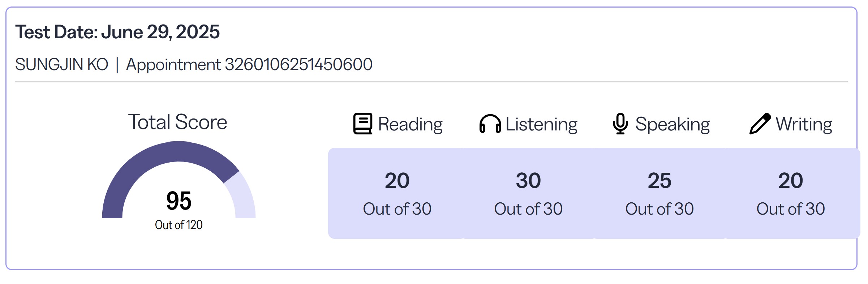868x284 pixels.
Task: Click the Reading book icon
Action: tap(362, 124)
